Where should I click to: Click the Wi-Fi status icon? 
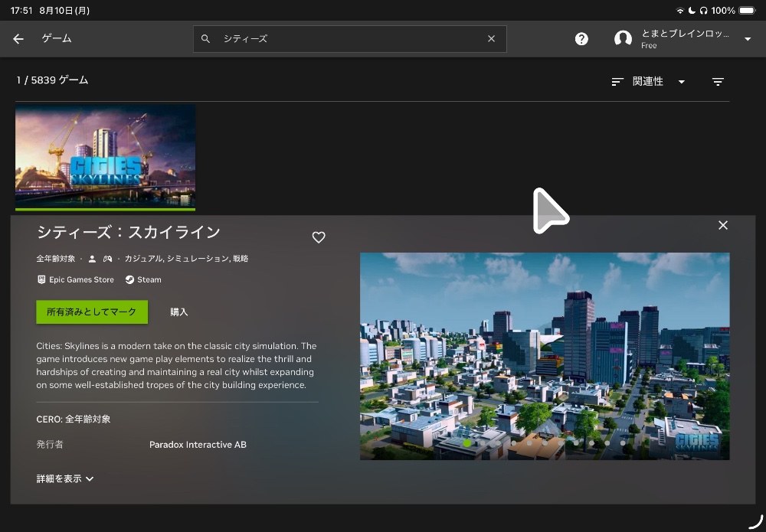point(680,10)
